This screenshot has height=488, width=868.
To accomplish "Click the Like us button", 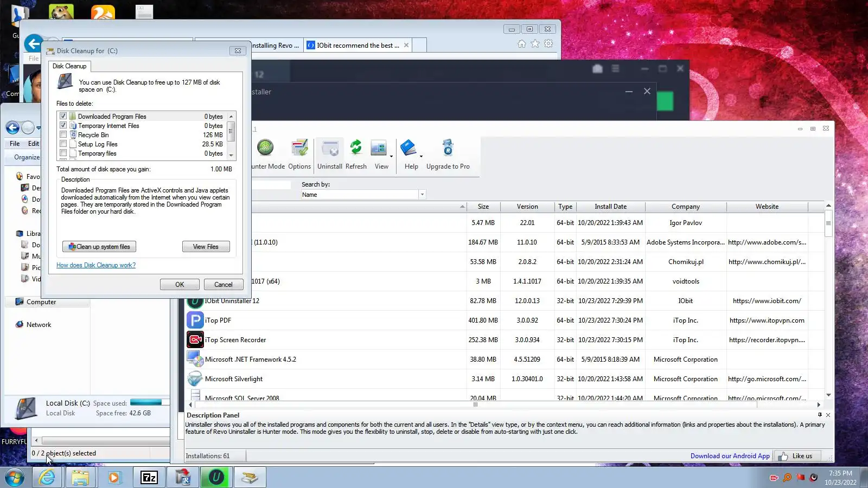I will (797, 456).
